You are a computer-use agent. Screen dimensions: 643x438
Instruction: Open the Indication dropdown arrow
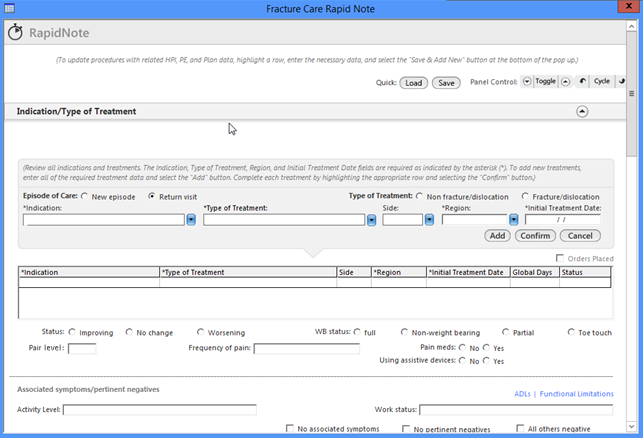[191, 220]
